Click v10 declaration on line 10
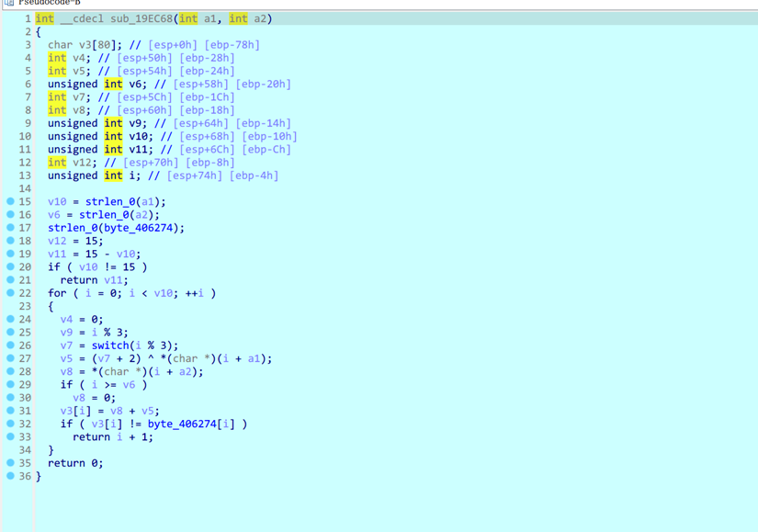758x532 pixels. point(138,136)
